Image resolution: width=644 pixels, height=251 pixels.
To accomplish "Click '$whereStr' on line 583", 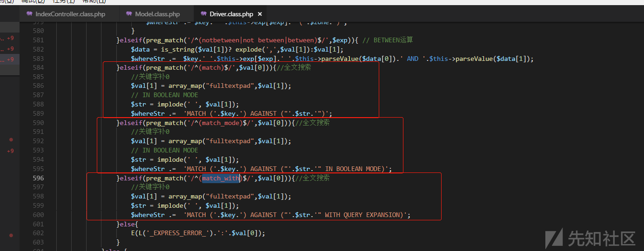I will pos(148,59).
